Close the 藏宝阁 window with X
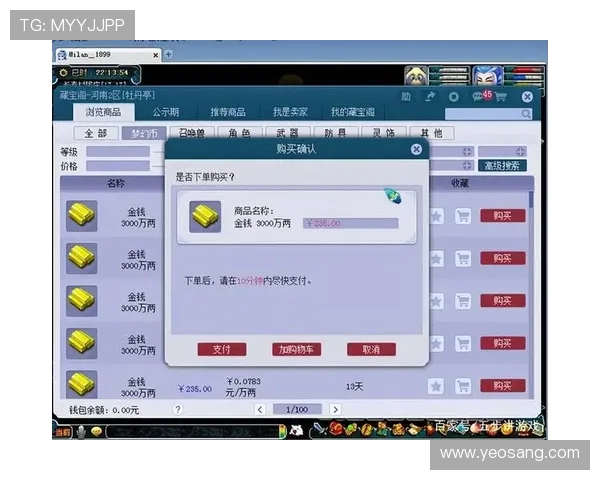The width and height of the screenshot is (600, 480). (527, 97)
